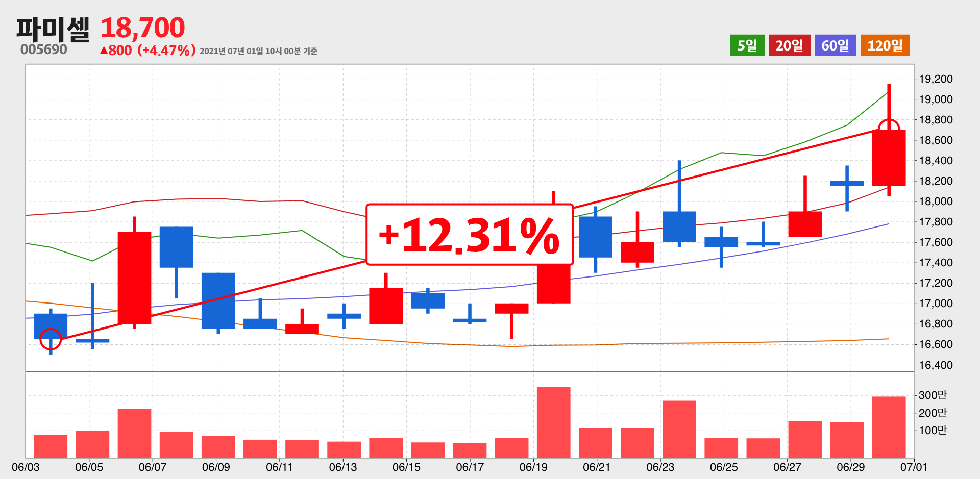
Task: Click the date label 06/25
Action: tap(724, 467)
